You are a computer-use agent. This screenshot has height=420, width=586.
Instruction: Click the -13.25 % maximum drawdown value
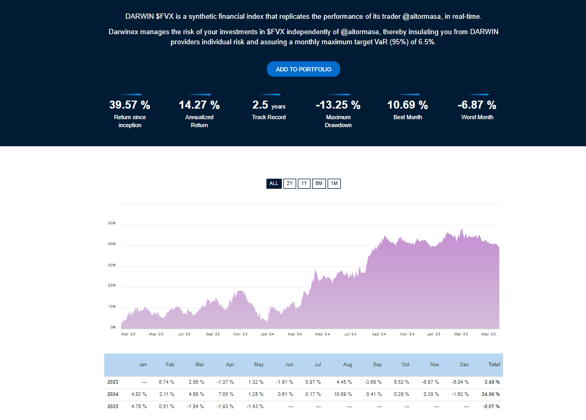[338, 105]
